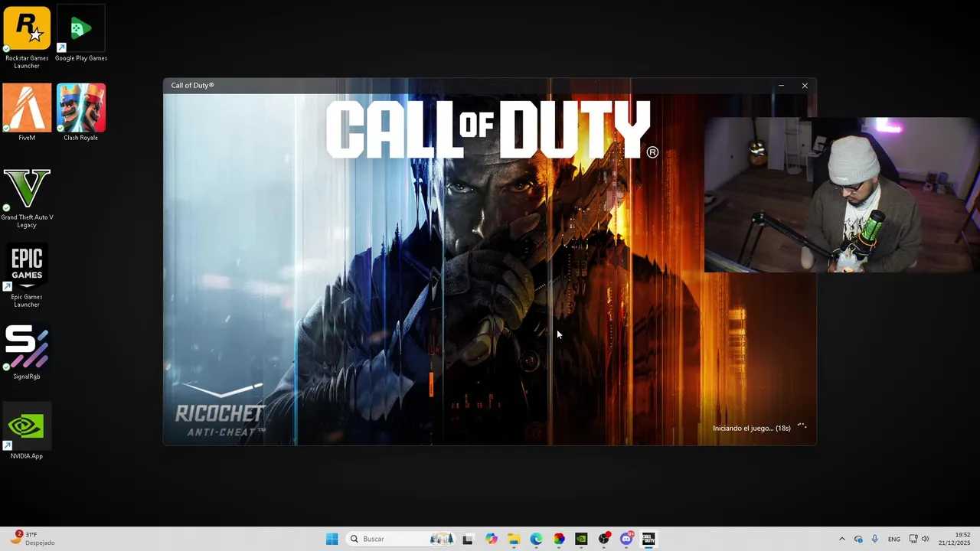Open the ENG language switcher
This screenshot has height=551, width=980.
click(x=894, y=539)
